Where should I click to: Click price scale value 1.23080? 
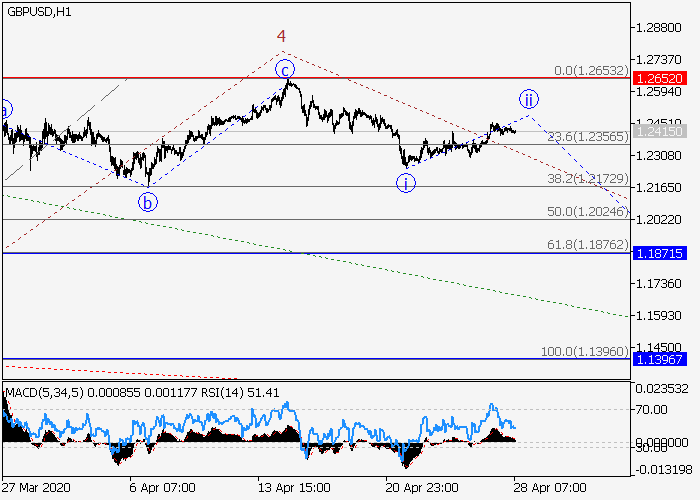pos(658,156)
